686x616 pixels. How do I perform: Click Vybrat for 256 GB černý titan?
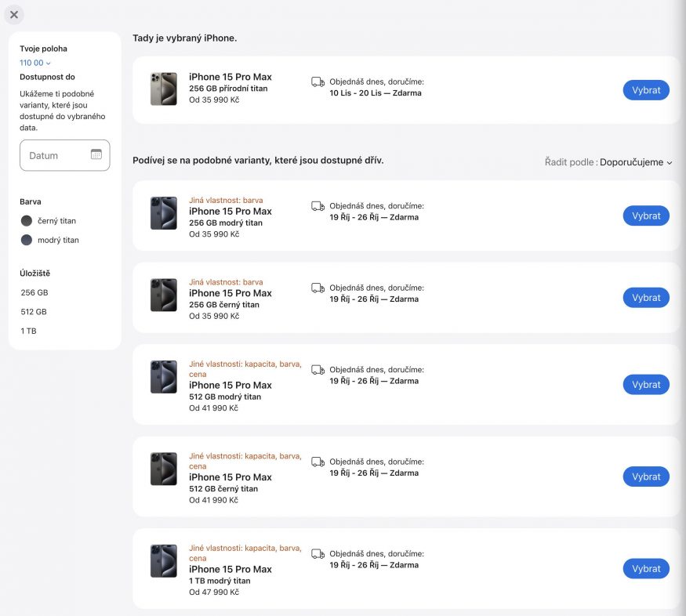point(646,297)
